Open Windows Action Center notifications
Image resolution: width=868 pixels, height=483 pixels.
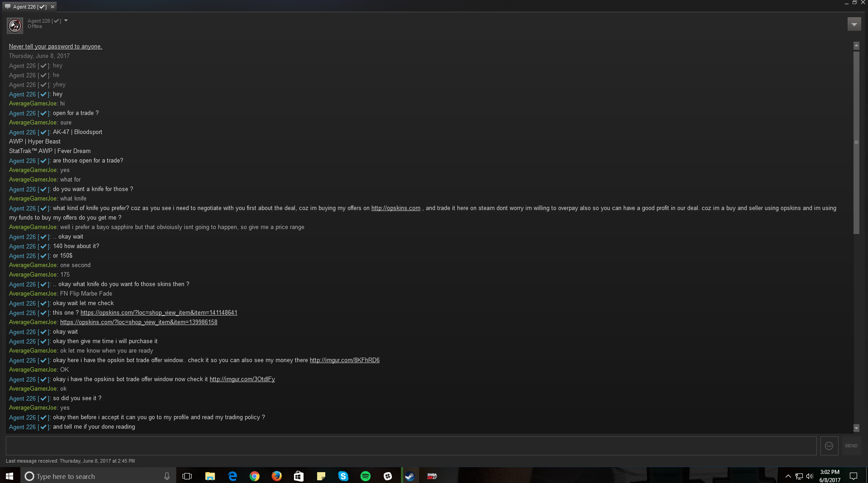pyautogui.click(x=854, y=476)
